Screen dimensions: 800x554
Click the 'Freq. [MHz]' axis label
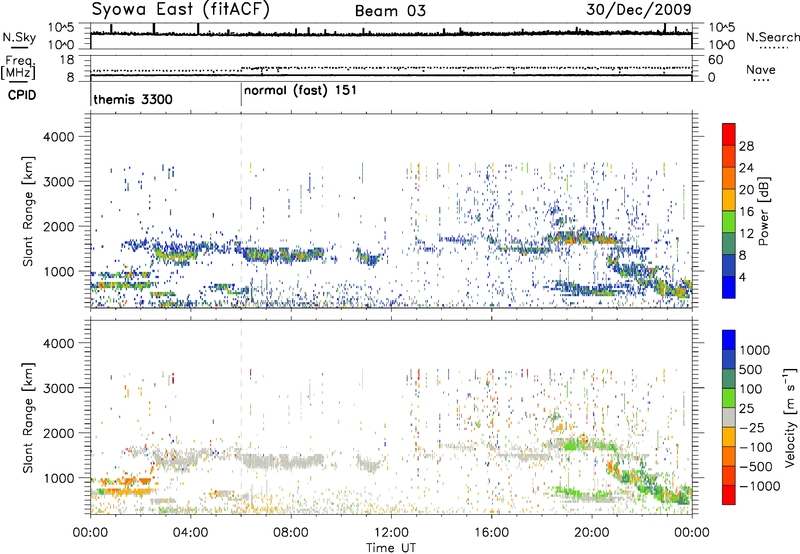[x=19, y=68]
